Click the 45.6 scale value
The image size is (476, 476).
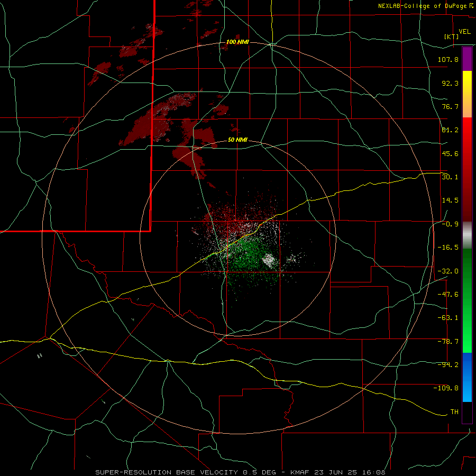pos(450,153)
